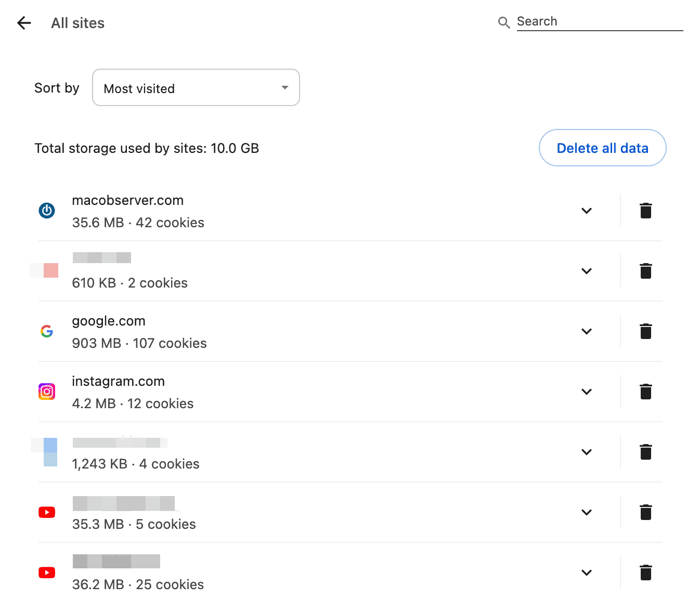This screenshot has width=700, height=598.
Task: Expand the 610 KB site row
Action: [x=586, y=271]
